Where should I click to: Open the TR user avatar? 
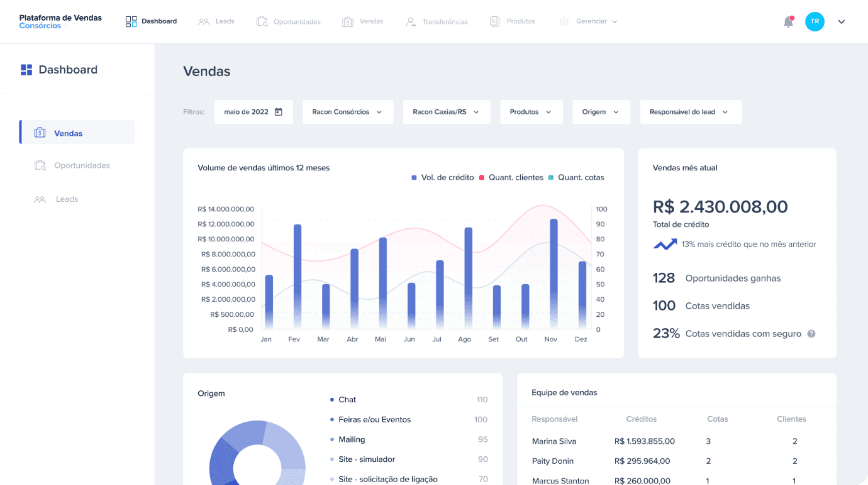(x=814, y=22)
